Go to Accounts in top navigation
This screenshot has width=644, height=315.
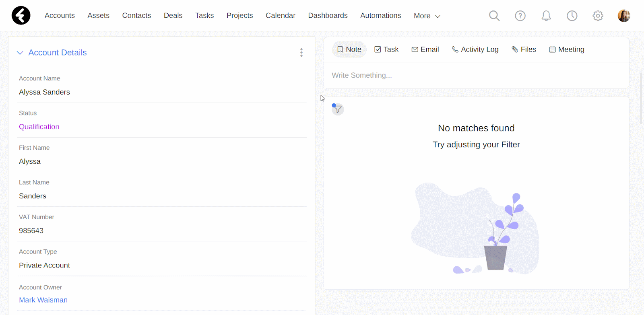tap(60, 15)
